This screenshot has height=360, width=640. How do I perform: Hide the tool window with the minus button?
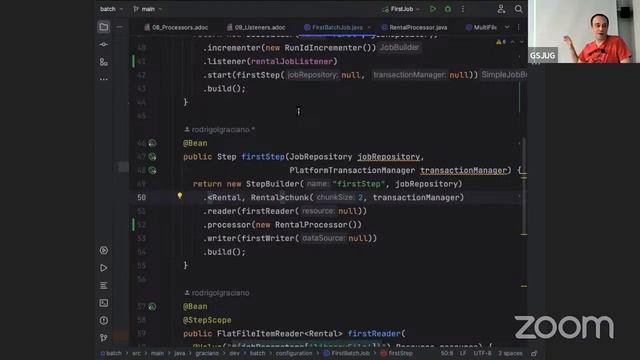click(x=120, y=27)
